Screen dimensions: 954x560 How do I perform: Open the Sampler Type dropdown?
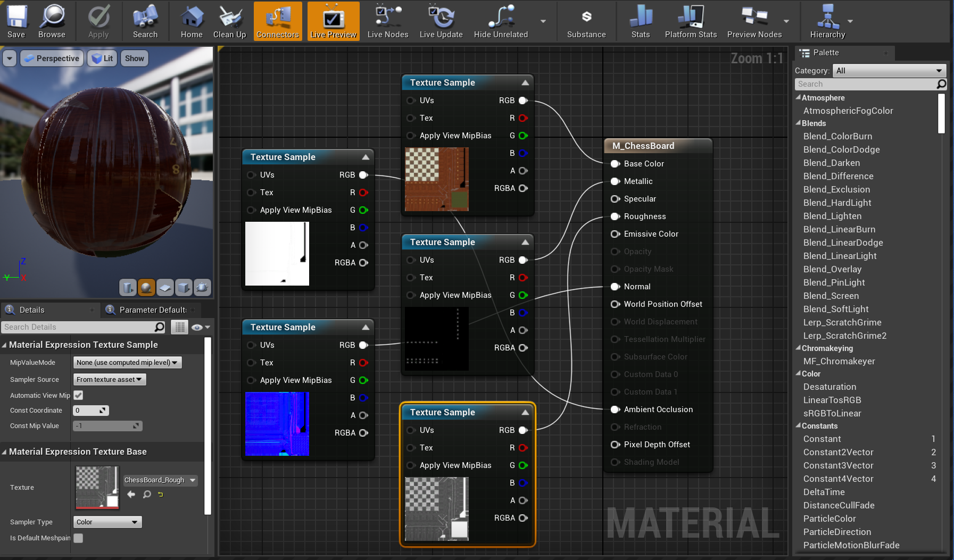point(107,522)
